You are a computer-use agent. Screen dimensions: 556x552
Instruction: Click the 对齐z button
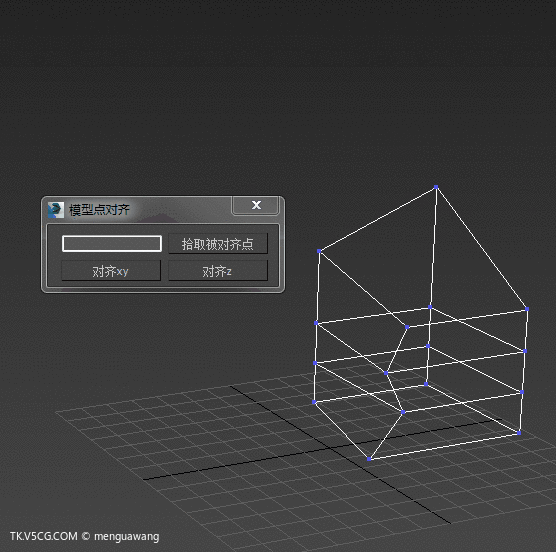pyautogui.click(x=218, y=271)
